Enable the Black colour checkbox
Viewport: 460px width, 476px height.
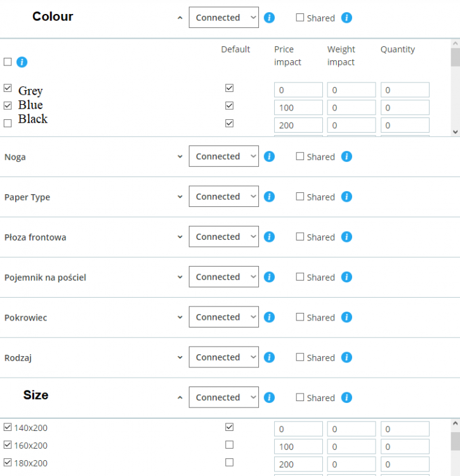point(8,122)
